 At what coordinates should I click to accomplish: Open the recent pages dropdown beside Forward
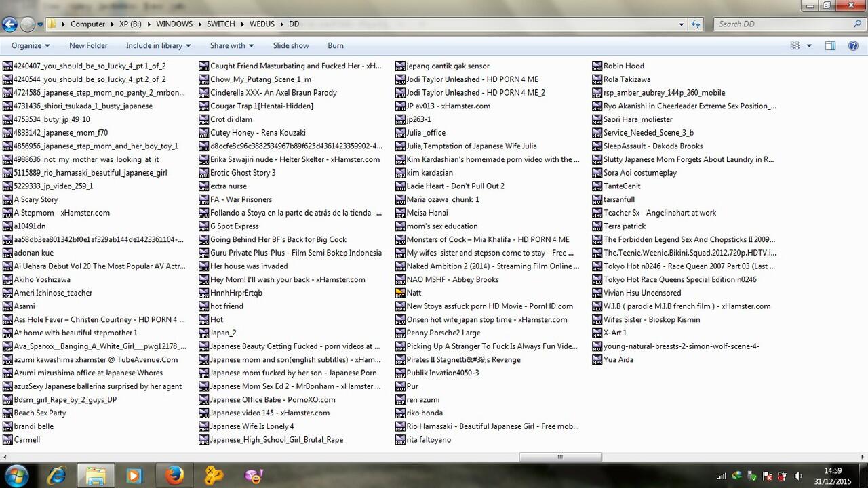pos(40,24)
